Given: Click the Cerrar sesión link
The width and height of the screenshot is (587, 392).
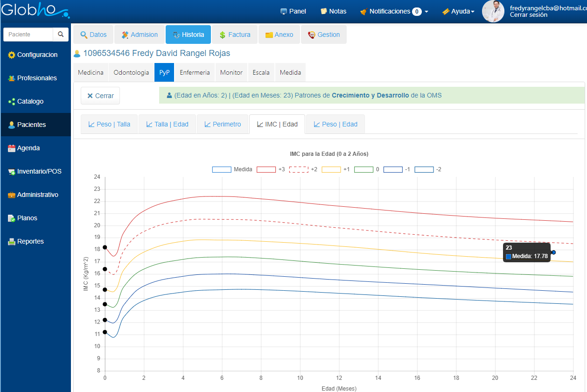Looking at the screenshot, I should coord(528,15).
